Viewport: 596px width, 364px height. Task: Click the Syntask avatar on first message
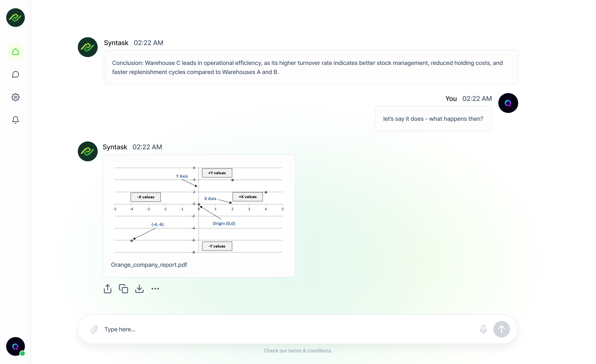[x=88, y=47]
